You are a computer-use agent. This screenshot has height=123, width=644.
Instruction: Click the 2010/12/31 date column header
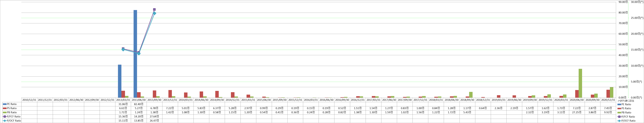pyautogui.click(x=29, y=100)
